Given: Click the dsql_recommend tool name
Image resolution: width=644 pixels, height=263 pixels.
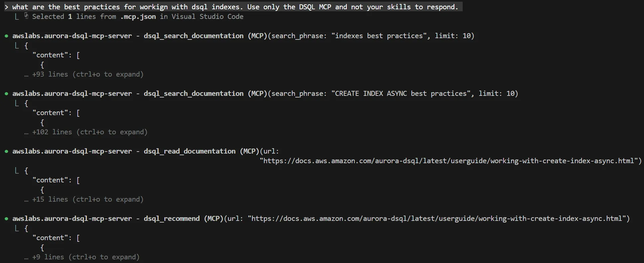Looking at the screenshot, I should (x=171, y=219).
